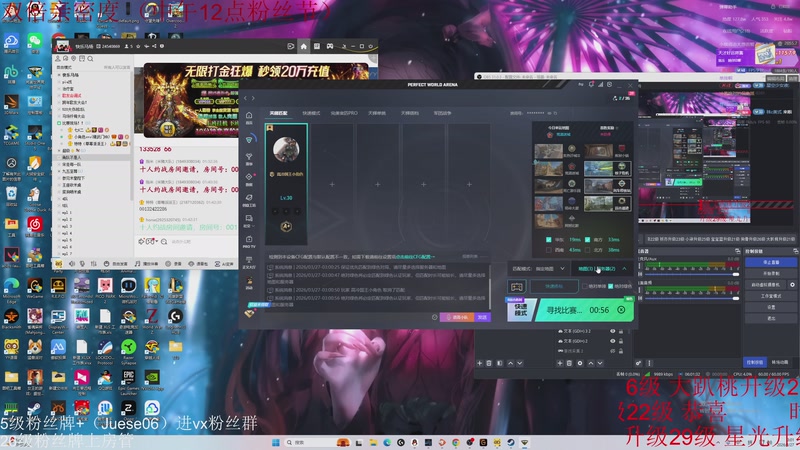This screenshot has height=450, width=800.
Task: Toggle visibility of second 文本 (GDI+) source
Action: tap(613, 341)
